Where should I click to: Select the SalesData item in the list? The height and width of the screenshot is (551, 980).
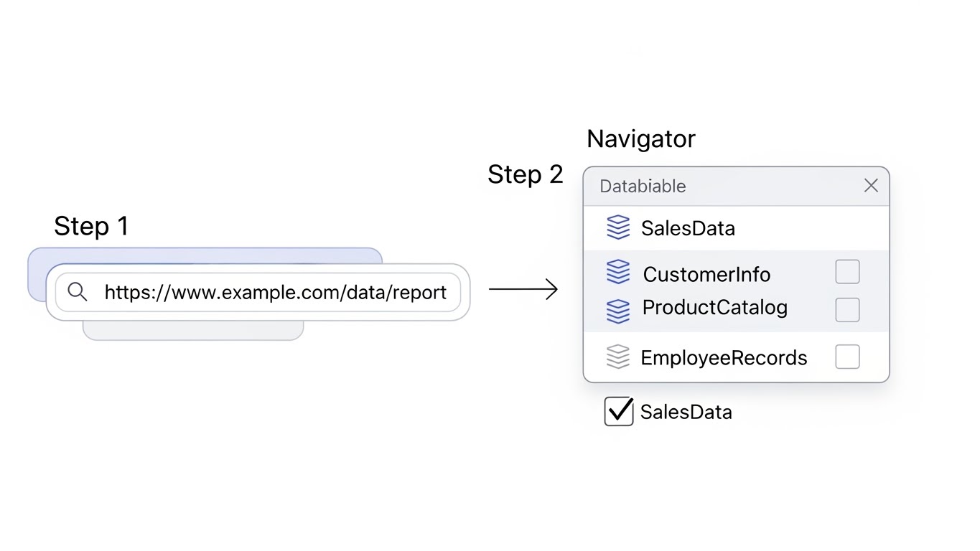[688, 228]
